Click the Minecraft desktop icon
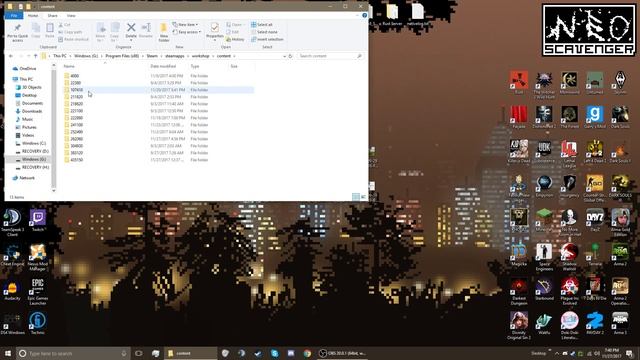 pyautogui.click(x=544, y=221)
